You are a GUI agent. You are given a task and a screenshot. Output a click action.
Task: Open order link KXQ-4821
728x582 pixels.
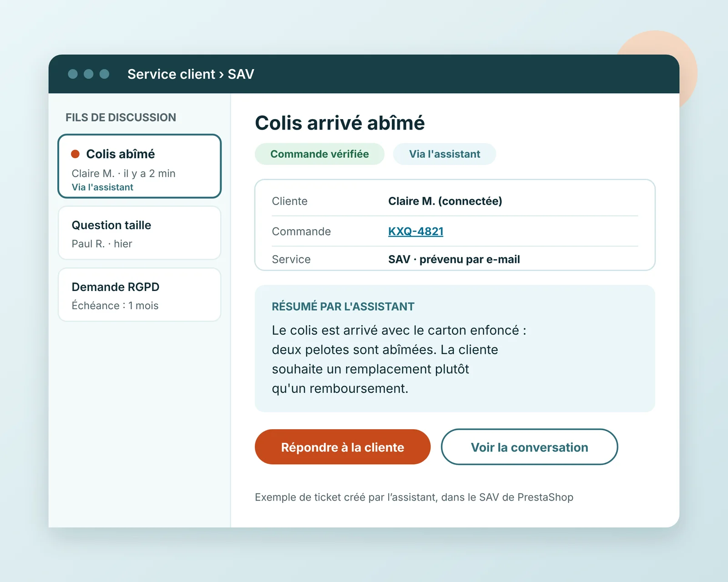click(x=415, y=231)
